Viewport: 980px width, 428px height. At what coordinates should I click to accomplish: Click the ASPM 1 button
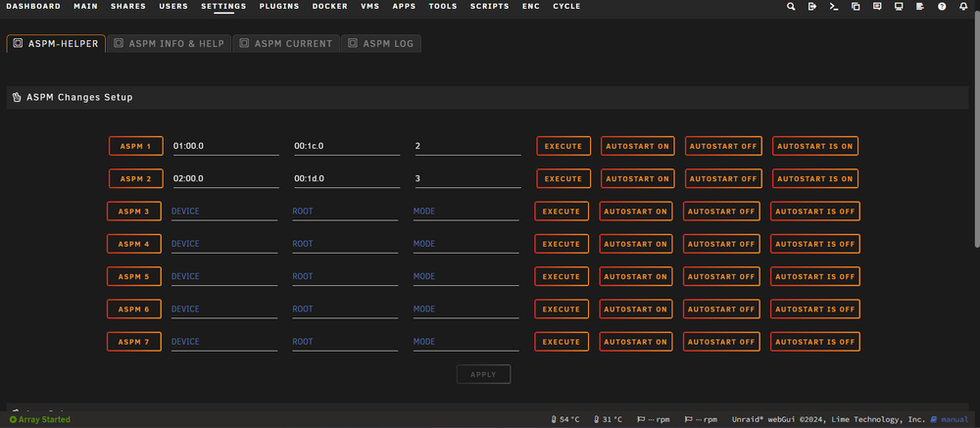point(135,146)
